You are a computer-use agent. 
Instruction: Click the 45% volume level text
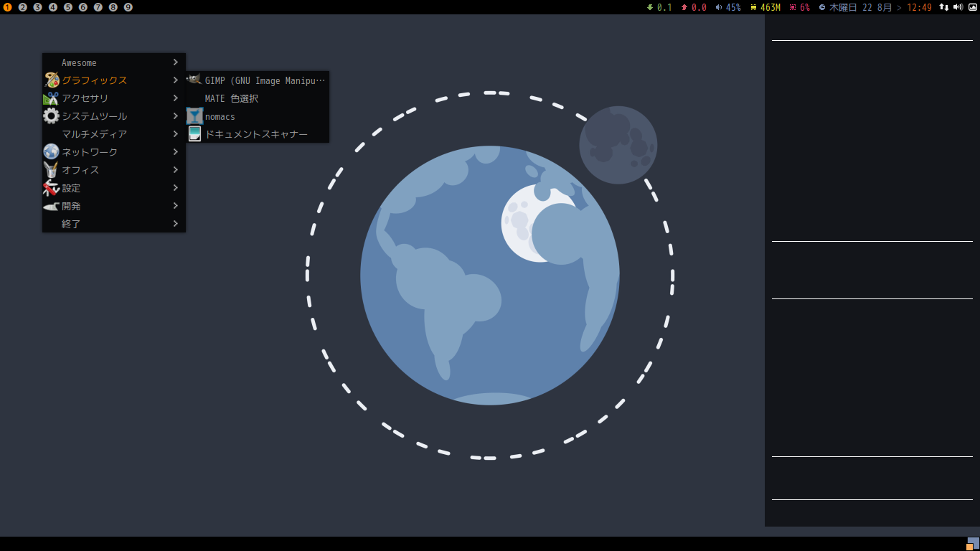point(733,7)
